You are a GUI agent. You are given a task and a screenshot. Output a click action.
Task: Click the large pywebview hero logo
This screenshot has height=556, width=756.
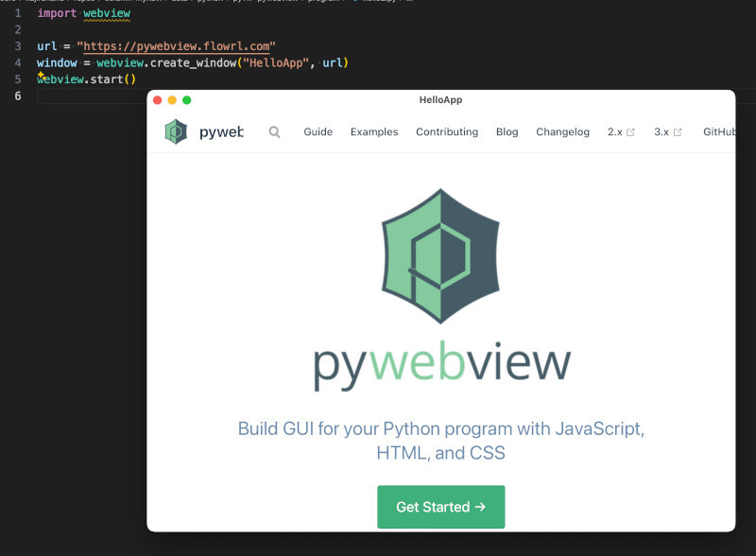439,254
